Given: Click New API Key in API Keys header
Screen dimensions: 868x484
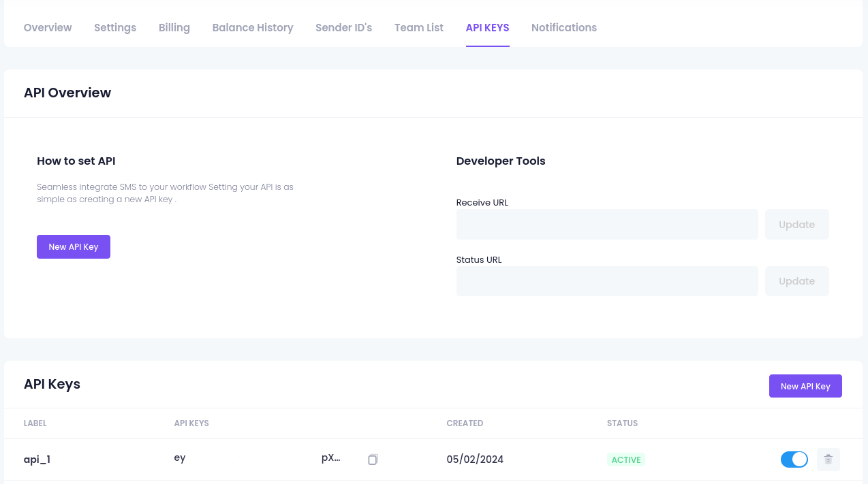Looking at the screenshot, I should point(805,386).
